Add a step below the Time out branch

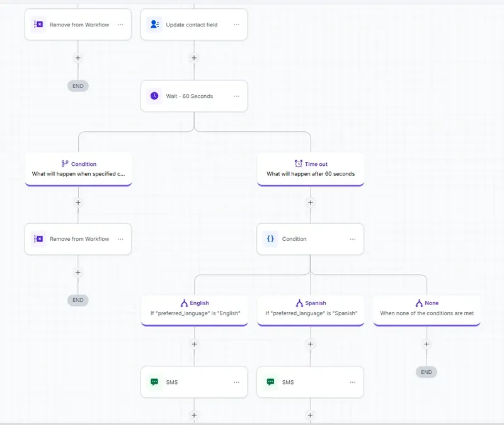[x=311, y=202]
